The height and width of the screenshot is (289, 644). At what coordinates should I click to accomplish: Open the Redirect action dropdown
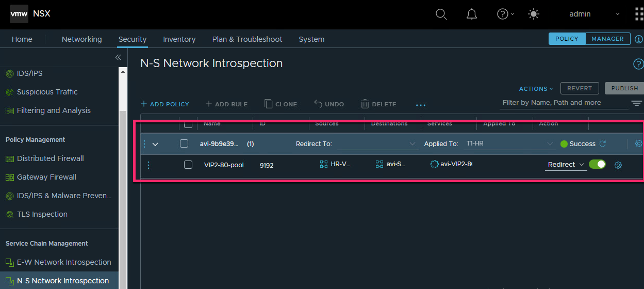click(x=566, y=165)
